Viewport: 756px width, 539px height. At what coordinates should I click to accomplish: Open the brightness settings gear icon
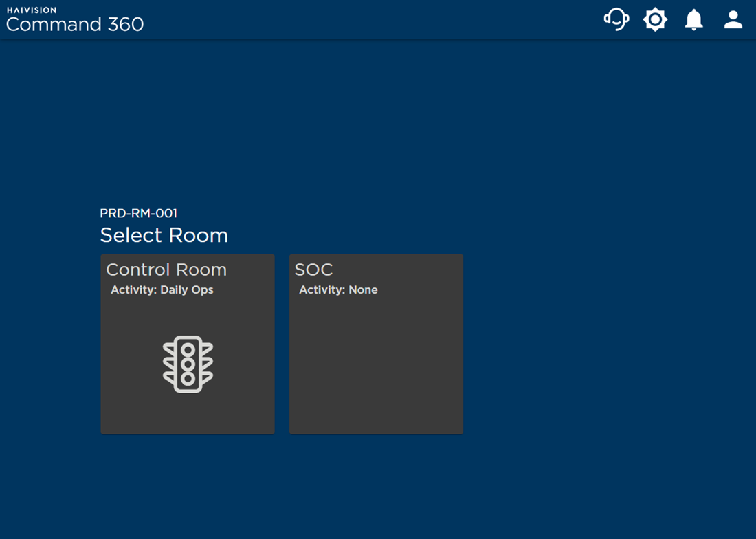point(655,20)
